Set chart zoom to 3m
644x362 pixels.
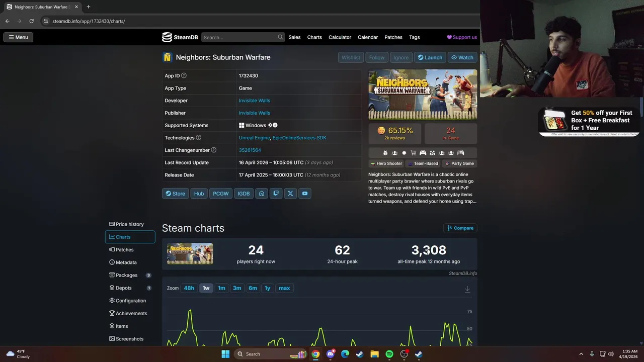coord(237,288)
